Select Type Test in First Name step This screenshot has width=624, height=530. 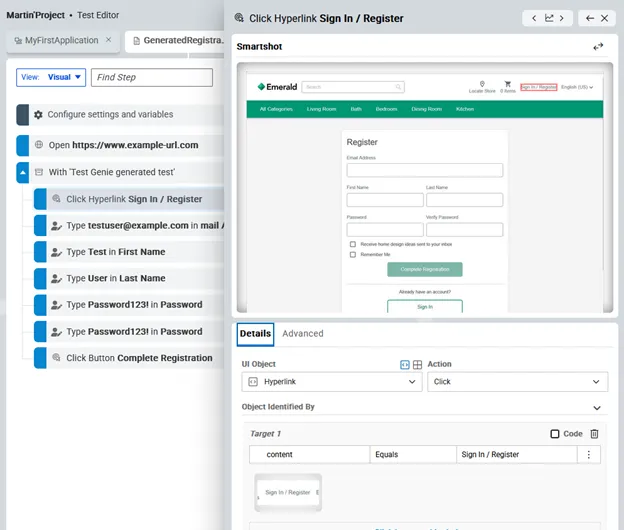129,252
